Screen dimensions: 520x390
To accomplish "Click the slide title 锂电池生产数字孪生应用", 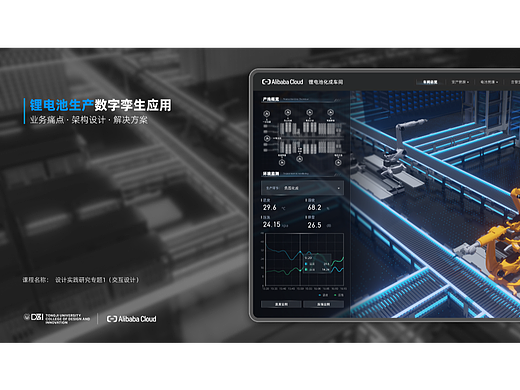I will (100, 105).
